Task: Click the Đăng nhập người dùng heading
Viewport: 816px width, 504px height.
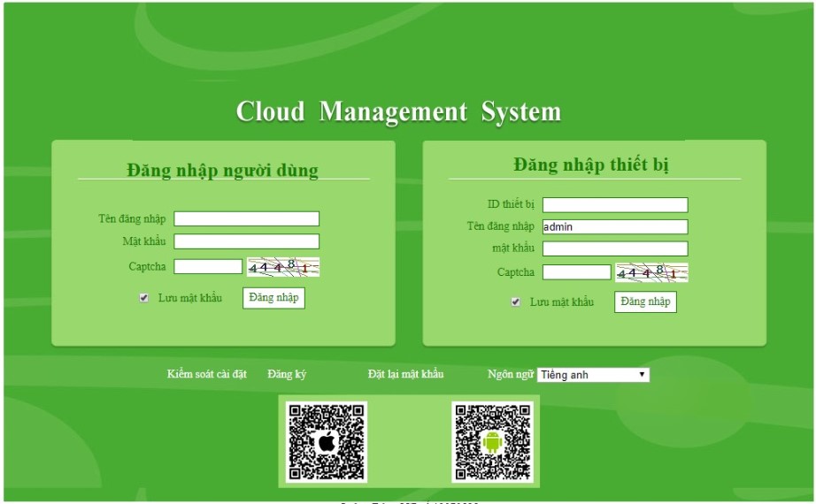Action: tap(222, 170)
